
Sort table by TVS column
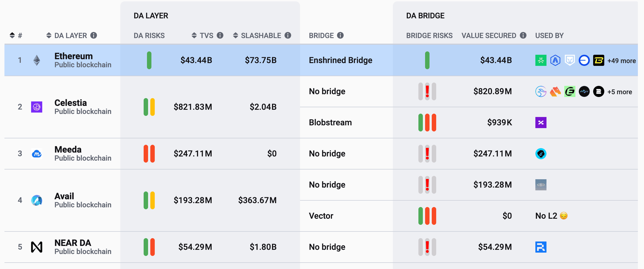pyautogui.click(x=194, y=35)
